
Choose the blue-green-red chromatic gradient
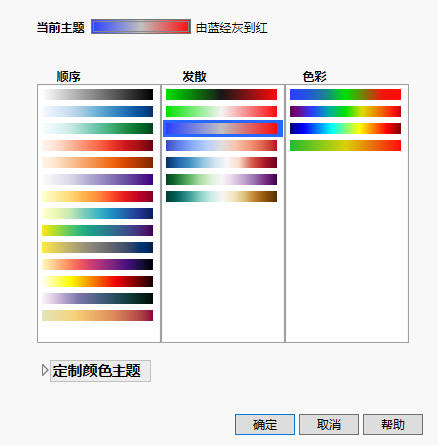pyautogui.click(x=345, y=94)
